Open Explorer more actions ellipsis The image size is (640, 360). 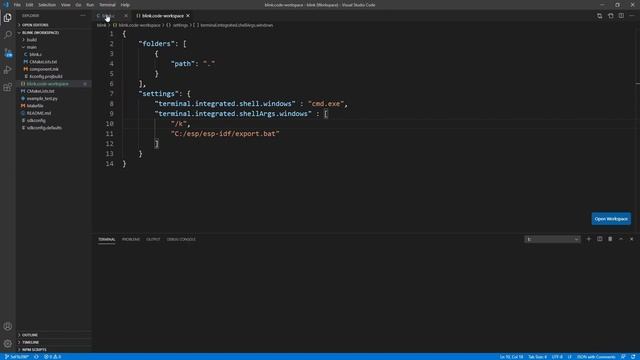coord(83,16)
